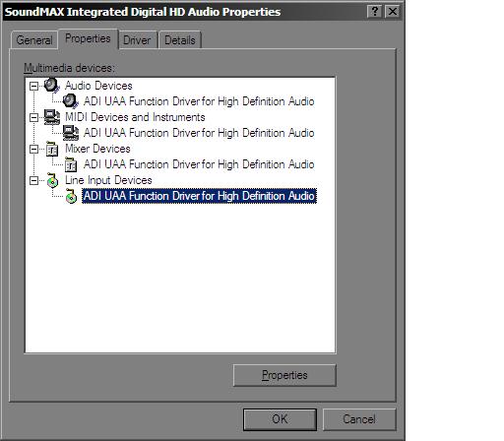Collapse the Line Input Devices node
This screenshot has width=504, height=441.
33,180
